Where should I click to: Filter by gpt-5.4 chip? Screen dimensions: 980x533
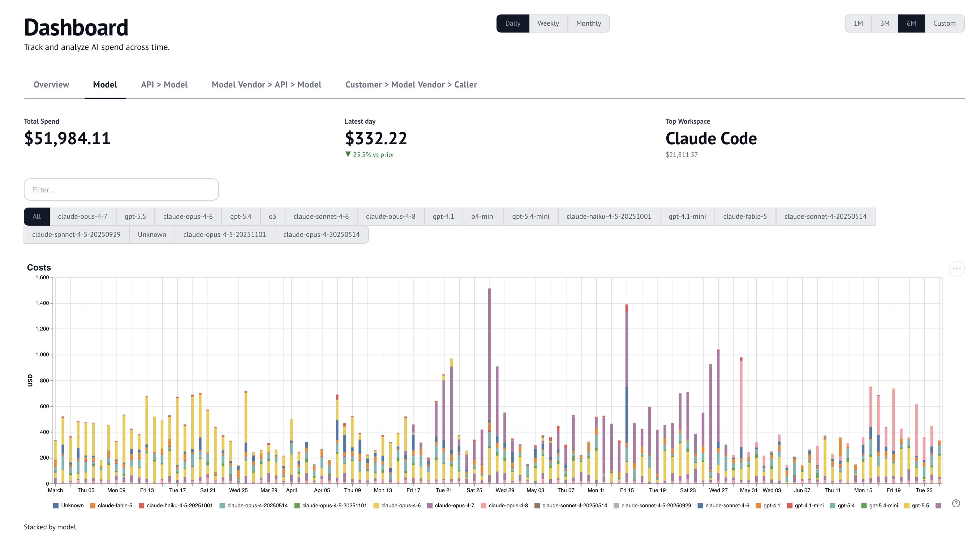click(241, 217)
